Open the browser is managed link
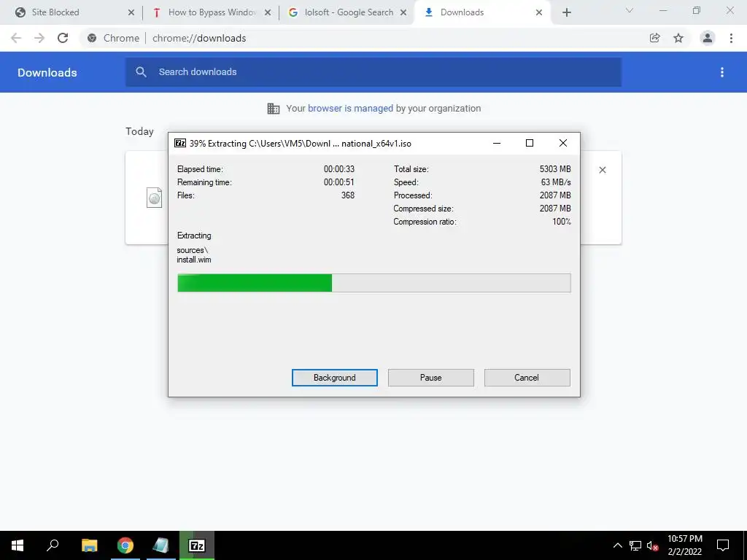Screen dimensions: 747x560 pyautogui.click(x=351, y=109)
